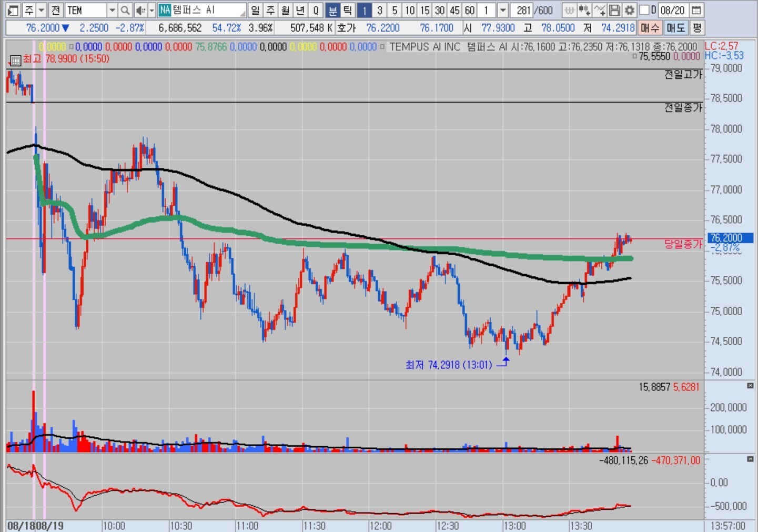
Task: Click the magnifier stock search icon
Action: pyautogui.click(x=125, y=10)
